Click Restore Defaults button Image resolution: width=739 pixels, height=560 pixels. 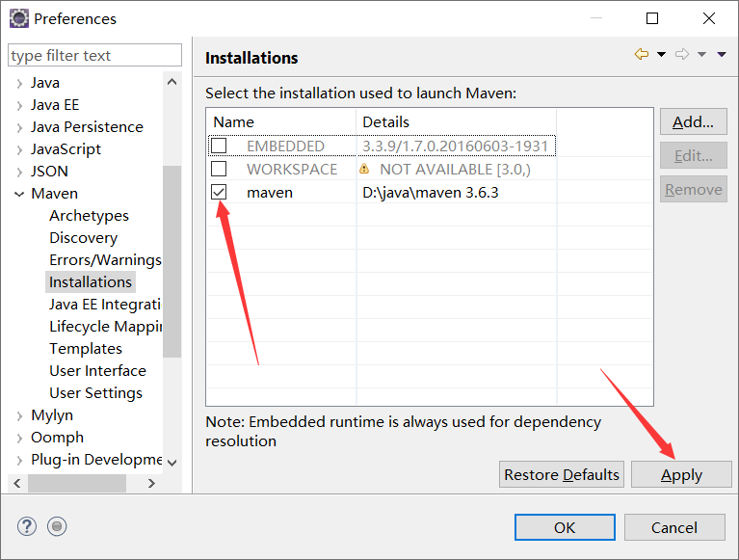click(562, 474)
